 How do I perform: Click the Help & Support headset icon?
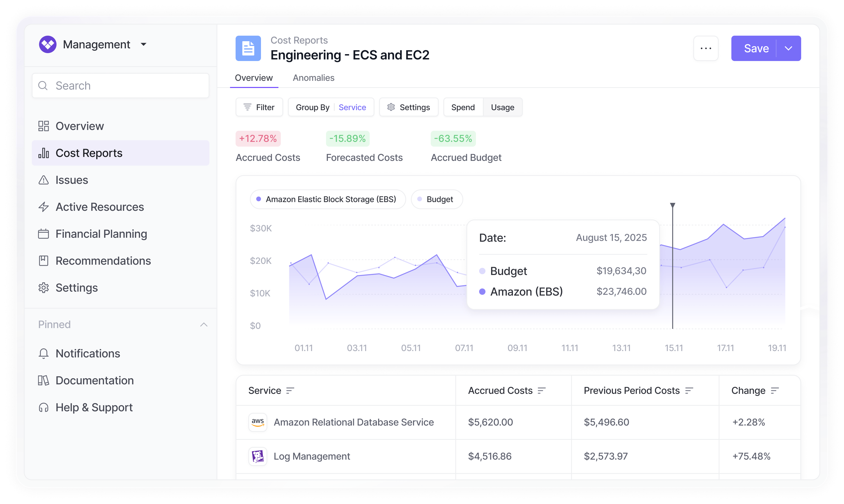[44, 407]
